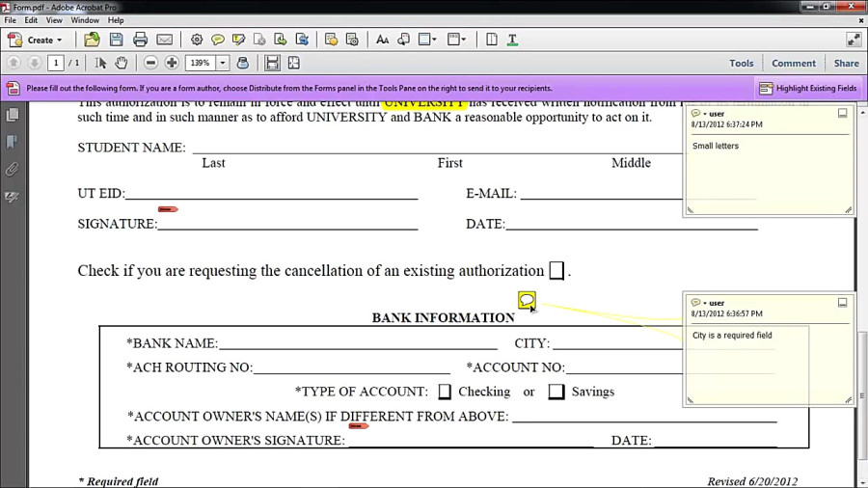
Task: Select the Highlight Text tool icon
Action: coord(238,40)
